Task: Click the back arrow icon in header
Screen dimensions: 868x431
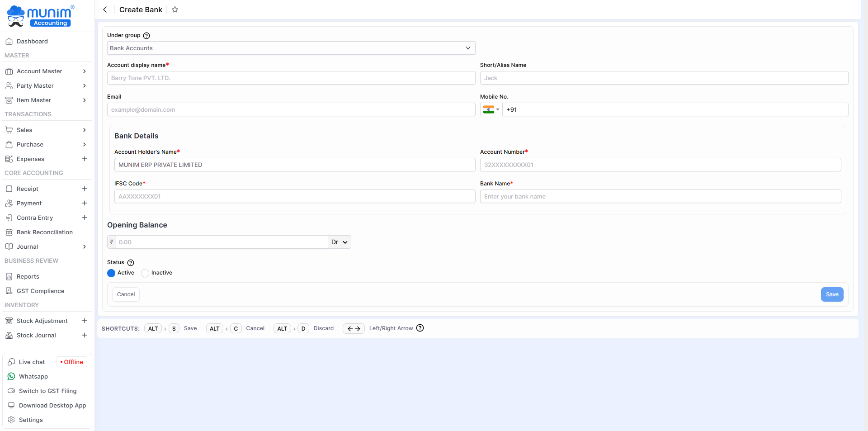Action: click(105, 9)
